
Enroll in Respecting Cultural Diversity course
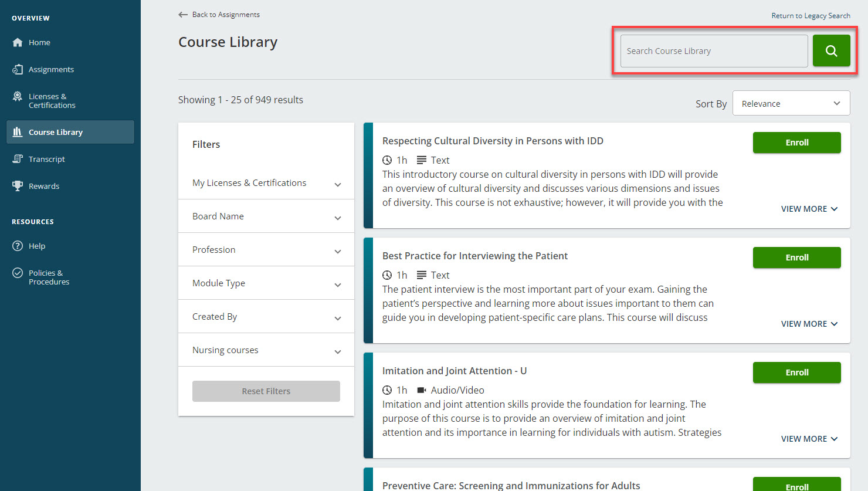(x=796, y=143)
